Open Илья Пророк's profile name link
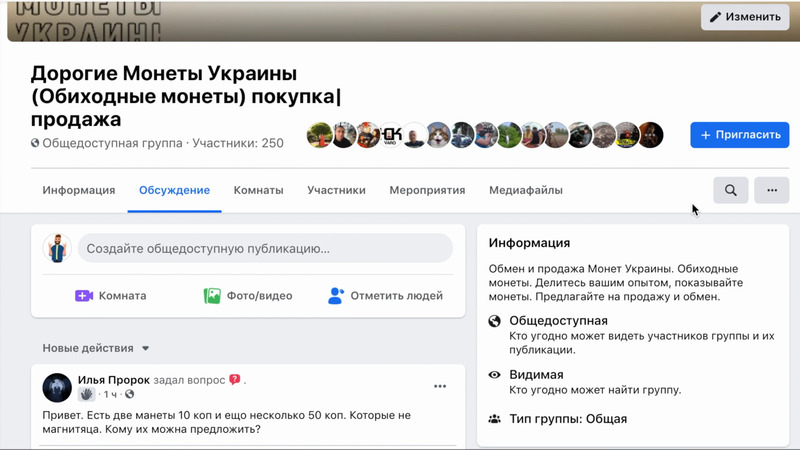 (114, 380)
